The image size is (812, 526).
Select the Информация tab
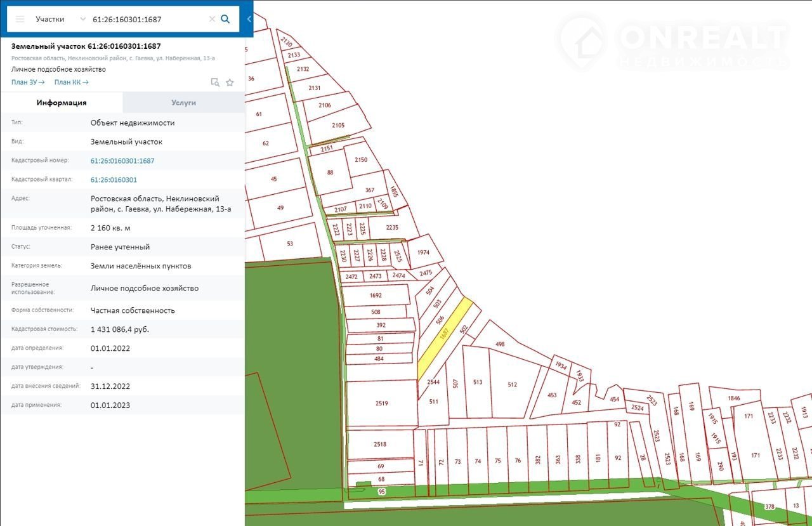62,102
